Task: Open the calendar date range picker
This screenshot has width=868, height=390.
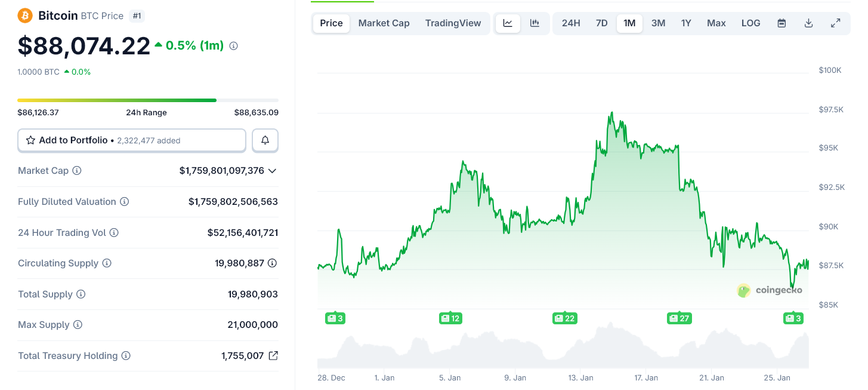Action: pyautogui.click(x=781, y=23)
